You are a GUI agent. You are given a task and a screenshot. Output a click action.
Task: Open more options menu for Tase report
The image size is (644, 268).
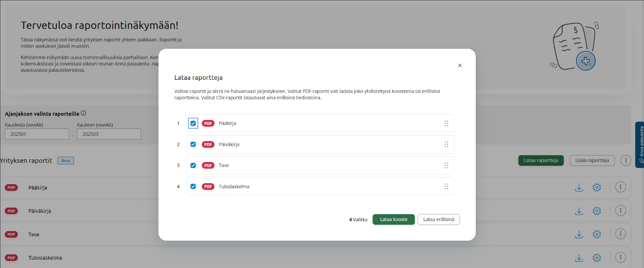tap(620, 234)
